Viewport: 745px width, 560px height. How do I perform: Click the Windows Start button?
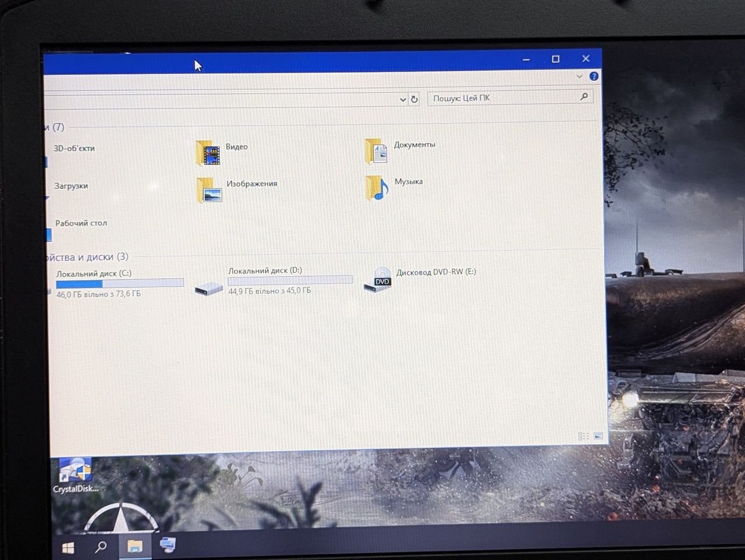pyautogui.click(x=68, y=547)
